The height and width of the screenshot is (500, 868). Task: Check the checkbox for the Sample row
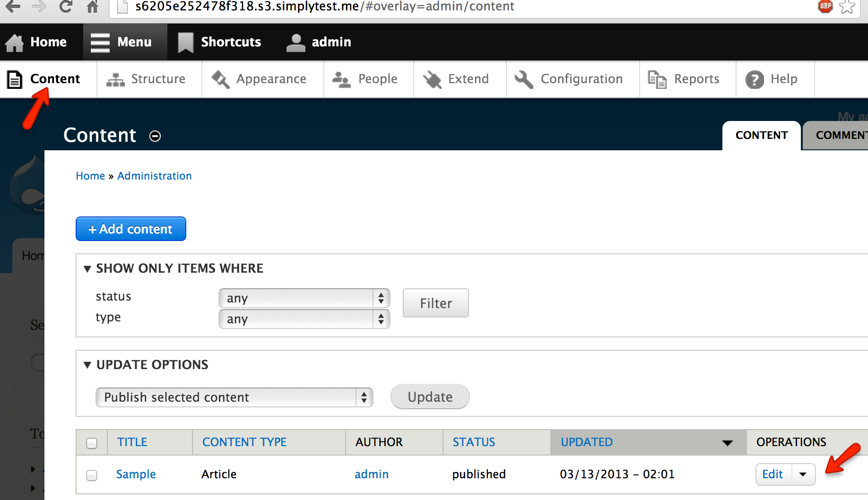coord(92,474)
